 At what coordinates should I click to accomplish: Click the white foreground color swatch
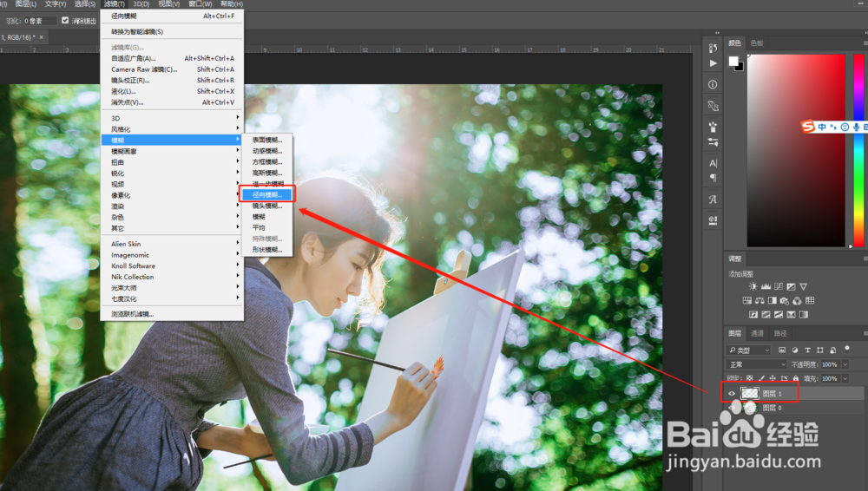coord(733,61)
